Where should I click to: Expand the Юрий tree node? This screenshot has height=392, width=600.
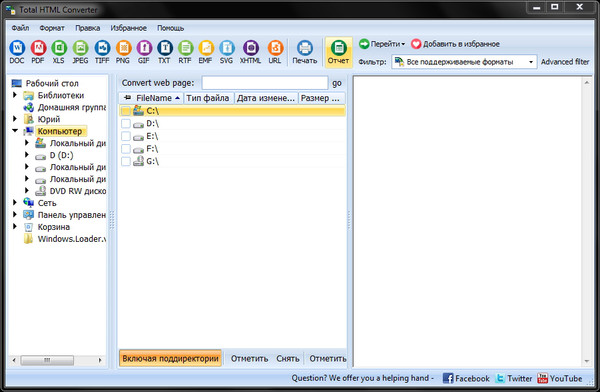(x=15, y=119)
